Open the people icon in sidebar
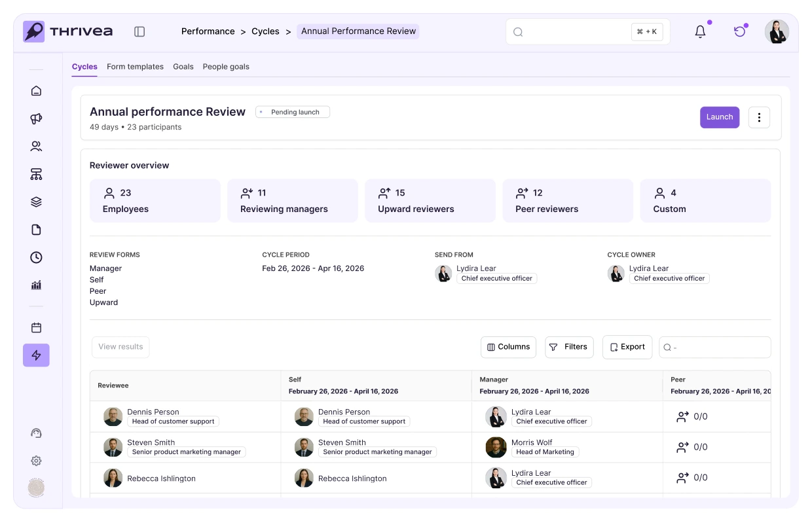 point(36,147)
